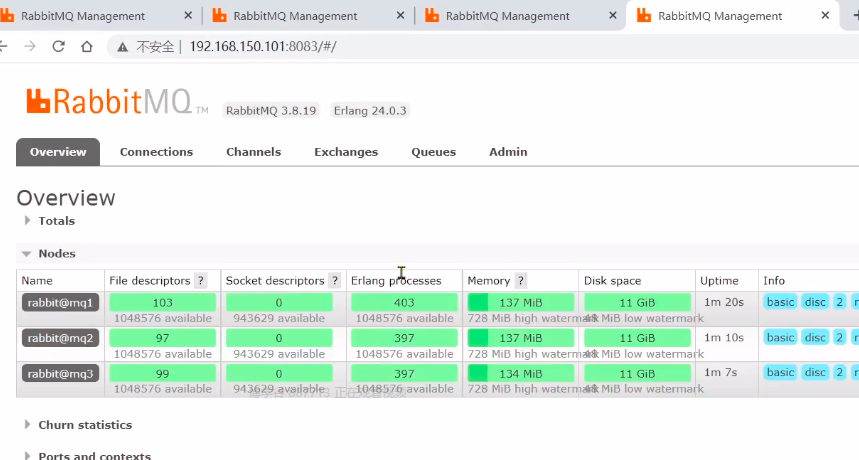
Task: Click the RabbitMQ logo
Action: tap(117, 101)
